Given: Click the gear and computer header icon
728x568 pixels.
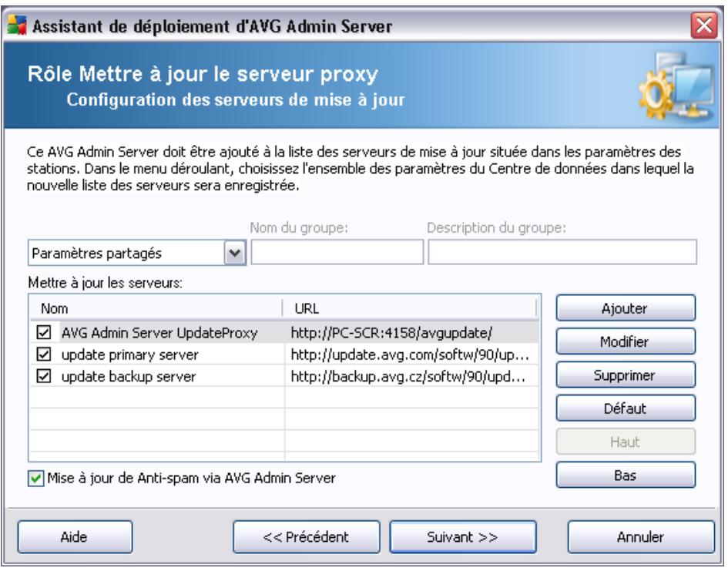Looking at the screenshot, I should click(x=676, y=87).
